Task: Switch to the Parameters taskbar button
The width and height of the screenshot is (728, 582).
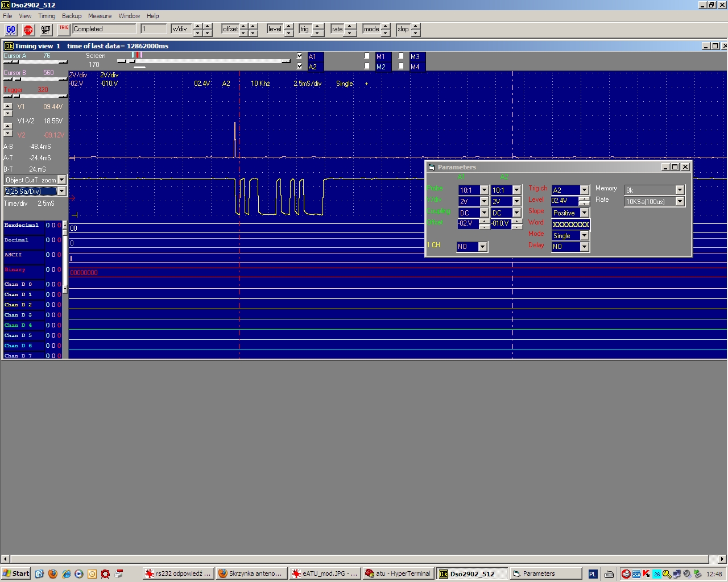Action: pyautogui.click(x=546, y=573)
